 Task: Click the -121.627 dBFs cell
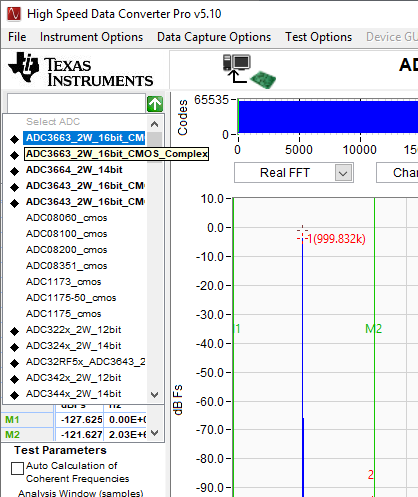(79, 435)
